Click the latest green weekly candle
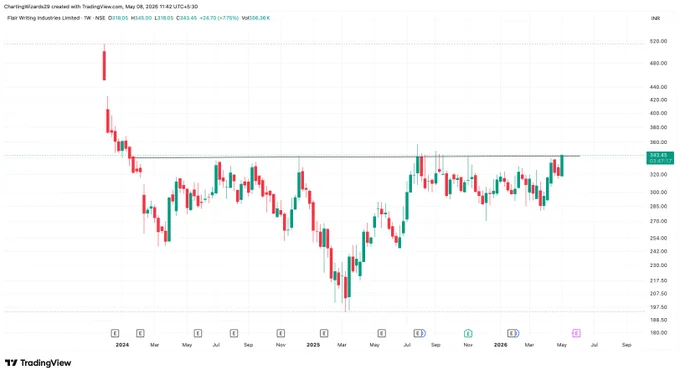The width and height of the screenshot is (680, 375). click(562, 166)
